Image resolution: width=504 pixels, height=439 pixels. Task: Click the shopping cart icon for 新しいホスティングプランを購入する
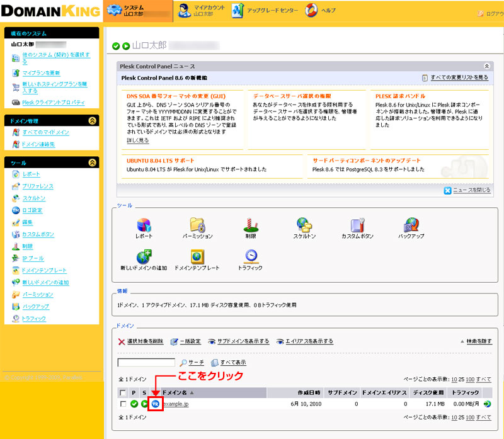click(16, 88)
